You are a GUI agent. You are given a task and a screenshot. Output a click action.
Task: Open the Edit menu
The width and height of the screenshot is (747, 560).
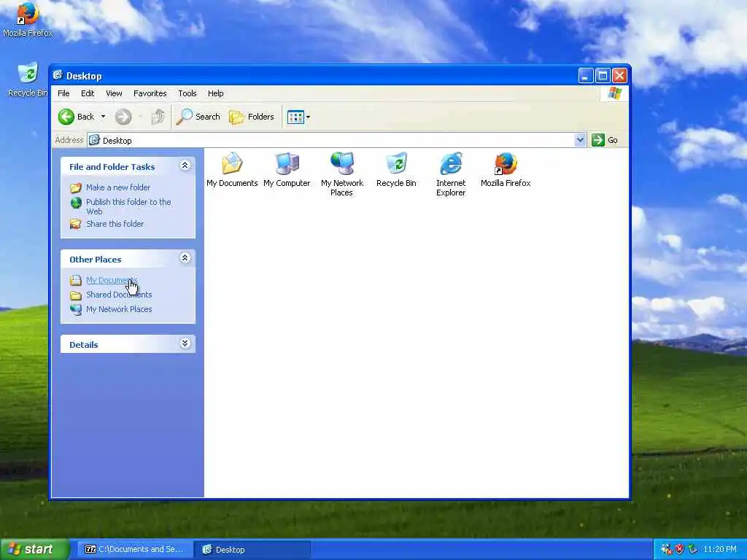point(88,93)
